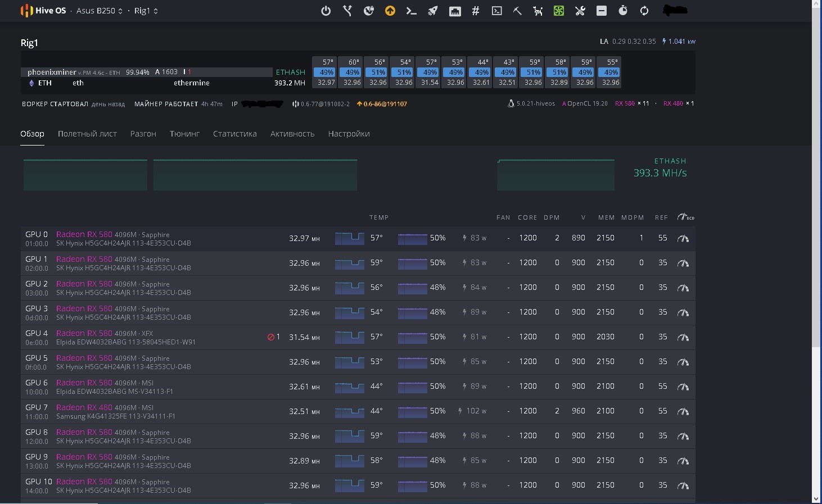The height and width of the screenshot is (504, 822).
Task: Click the Hive OS logo
Action: click(x=43, y=11)
